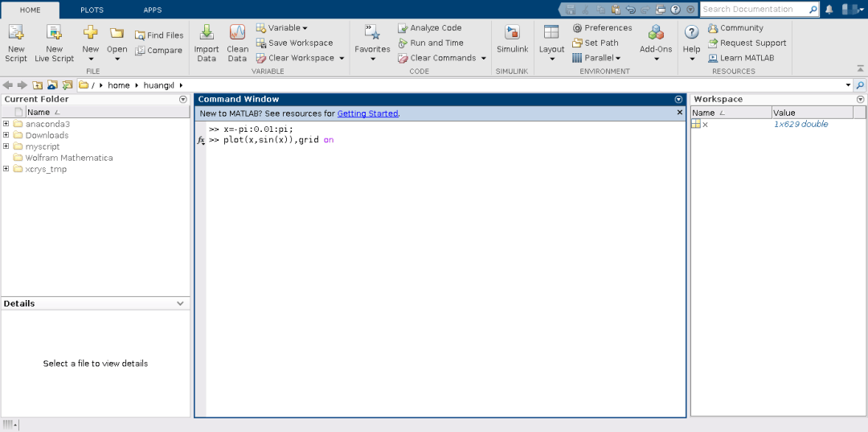Open quick access toolbar options arrow
The image size is (868, 432).
pos(690,10)
